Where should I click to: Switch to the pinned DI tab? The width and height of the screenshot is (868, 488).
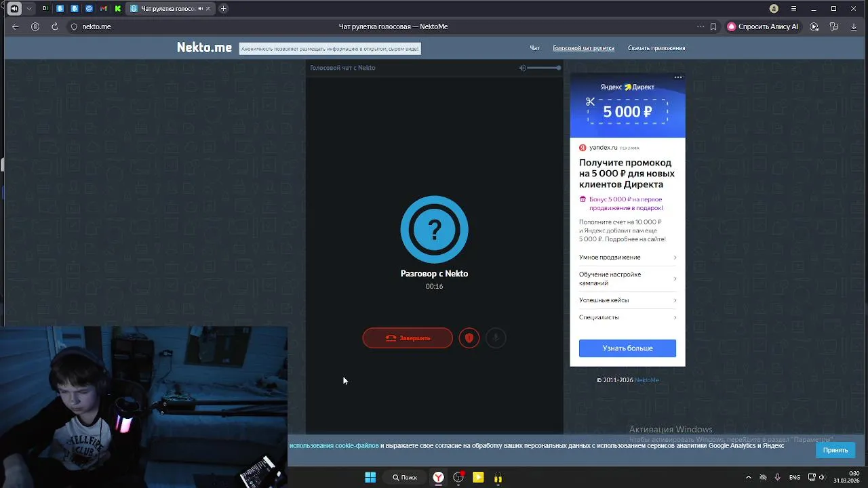coord(45,9)
